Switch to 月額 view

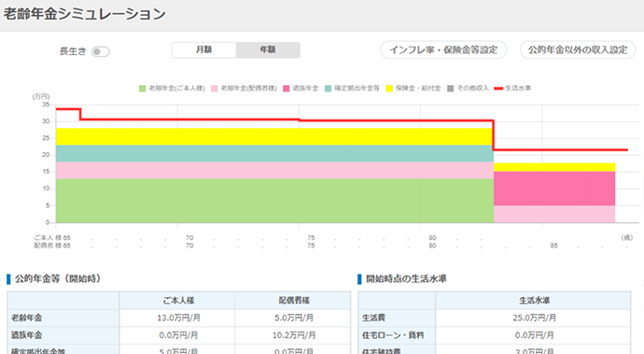pos(203,50)
